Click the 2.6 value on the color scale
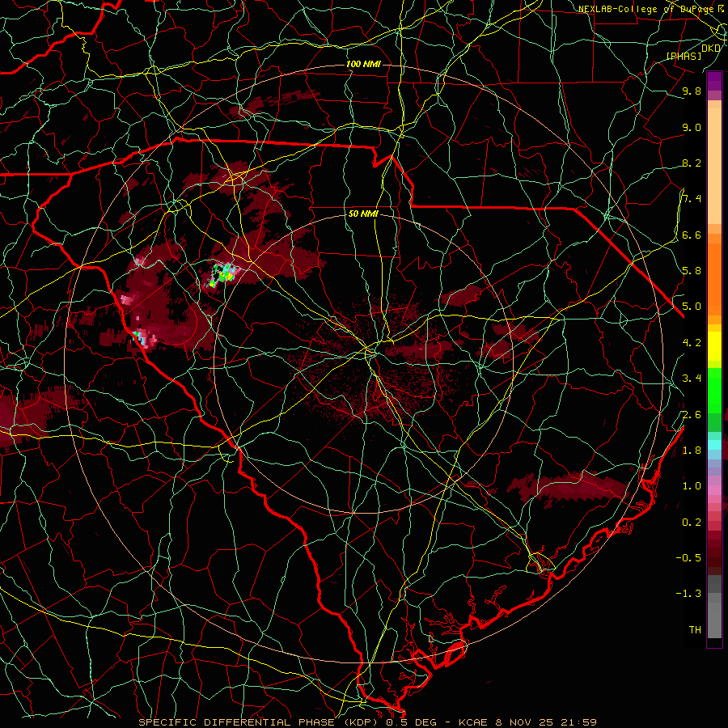728x728 pixels. [692, 414]
